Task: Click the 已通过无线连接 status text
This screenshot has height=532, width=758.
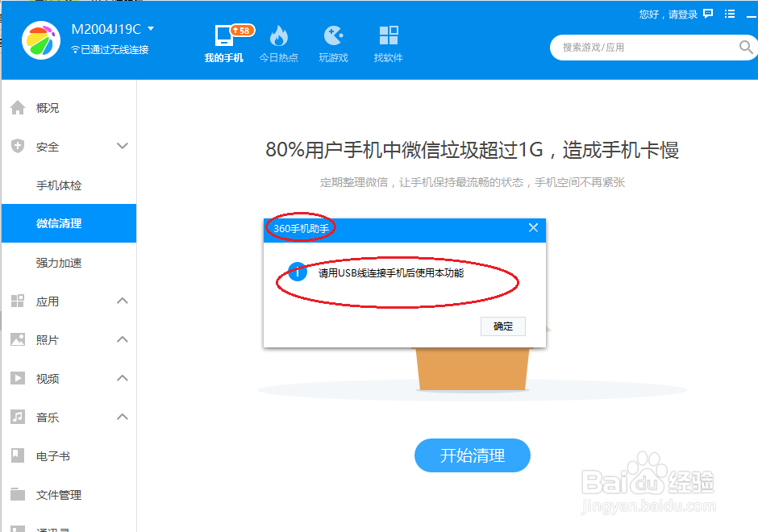Action: (x=115, y=49)
